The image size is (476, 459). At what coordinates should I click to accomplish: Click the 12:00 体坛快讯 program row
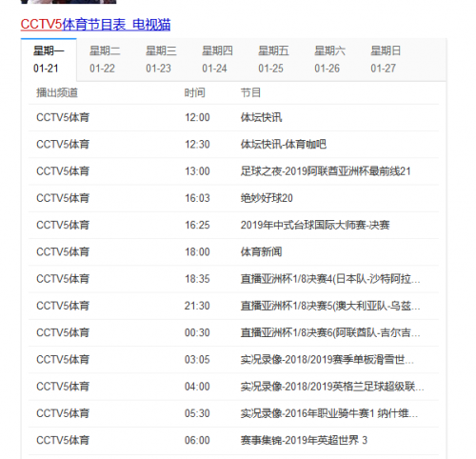tap(233, 117)
